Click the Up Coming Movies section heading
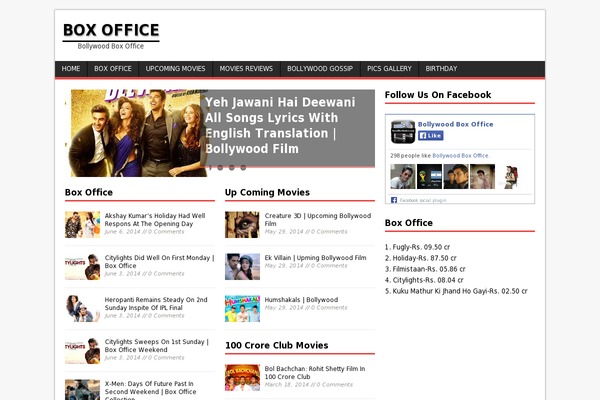 267,193
